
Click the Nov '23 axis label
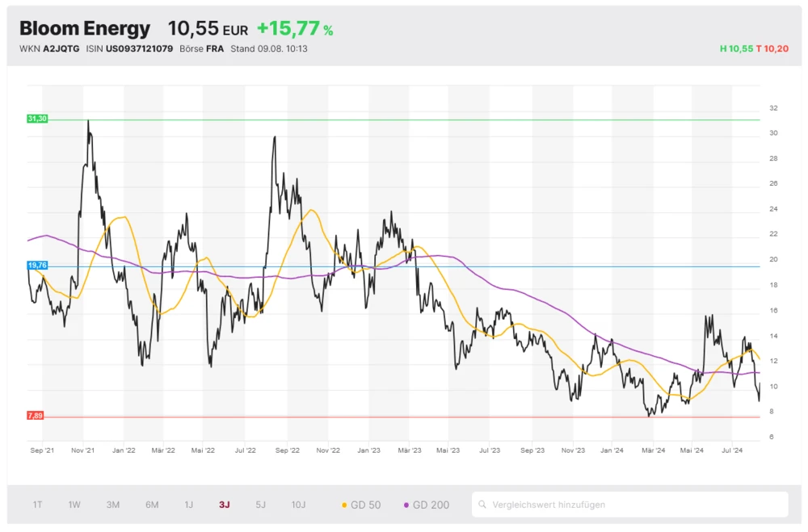click(x=573, y=450)
